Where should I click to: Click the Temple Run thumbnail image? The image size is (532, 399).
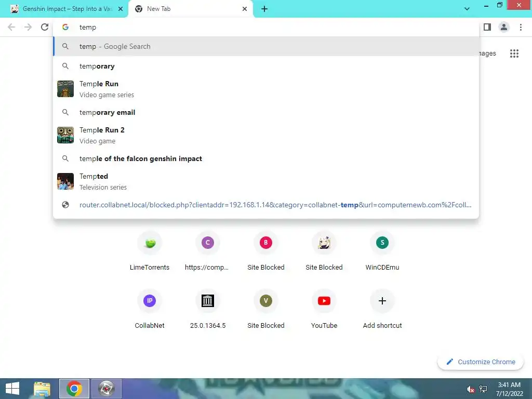tap(65, 89)
